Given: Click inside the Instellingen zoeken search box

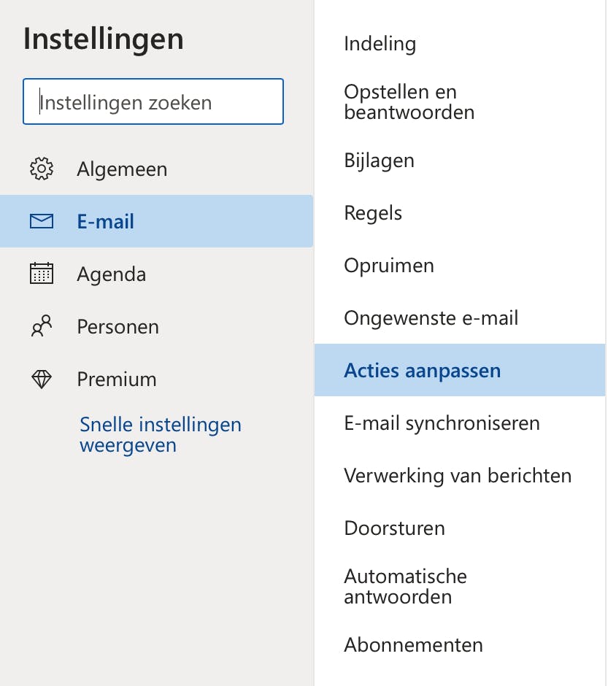Looking at the screenshot, I should 153,101.
